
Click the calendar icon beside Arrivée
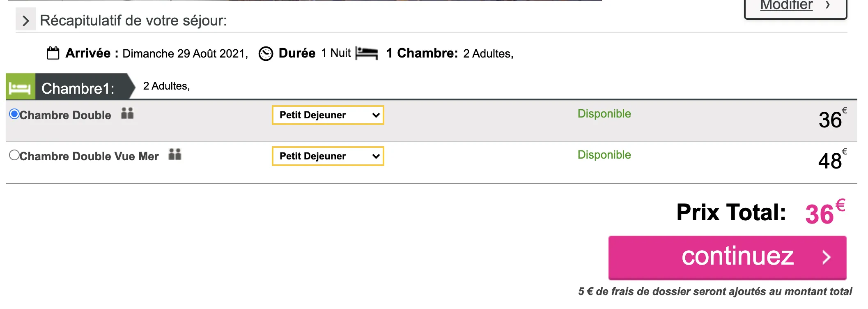pyautogui.click(x=53, y=53)
